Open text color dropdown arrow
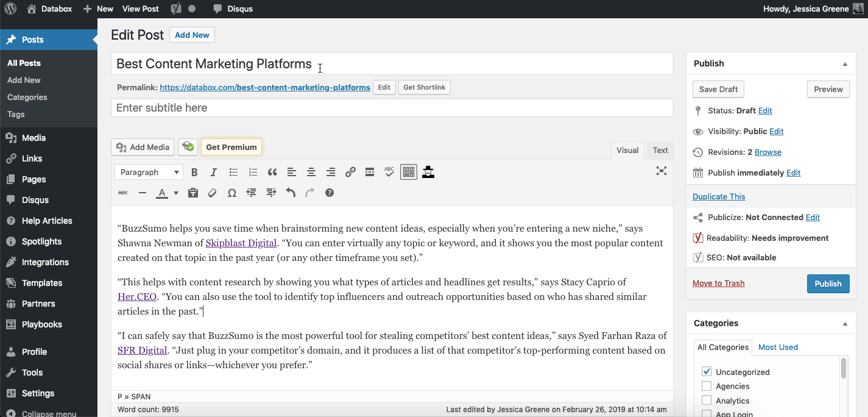 click(x=176, y=193)
